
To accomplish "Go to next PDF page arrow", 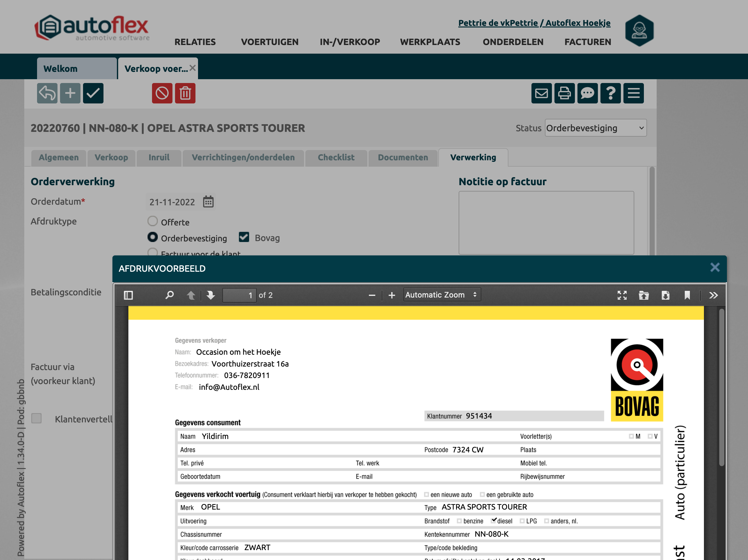I will 211,295.
